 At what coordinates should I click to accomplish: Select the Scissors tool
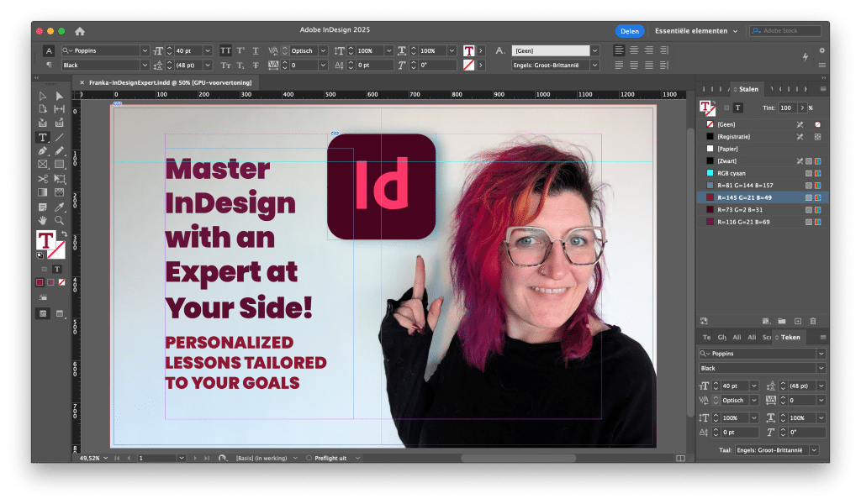(x=43, y=179)
